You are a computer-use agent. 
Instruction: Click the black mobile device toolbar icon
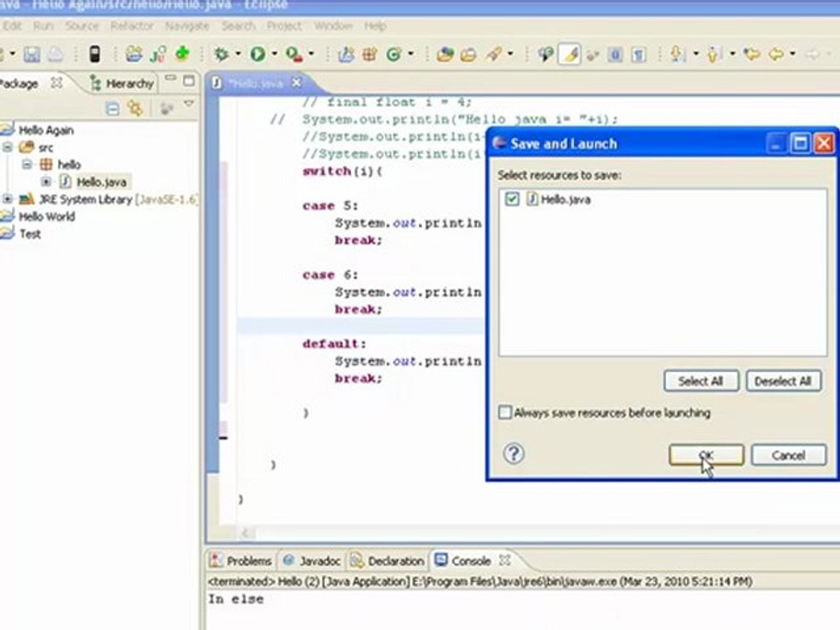(94, 54)
